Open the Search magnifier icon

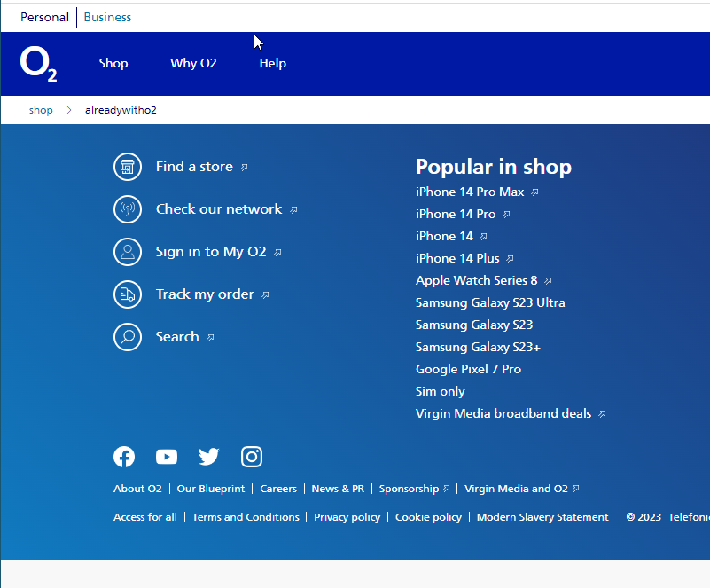127,336
